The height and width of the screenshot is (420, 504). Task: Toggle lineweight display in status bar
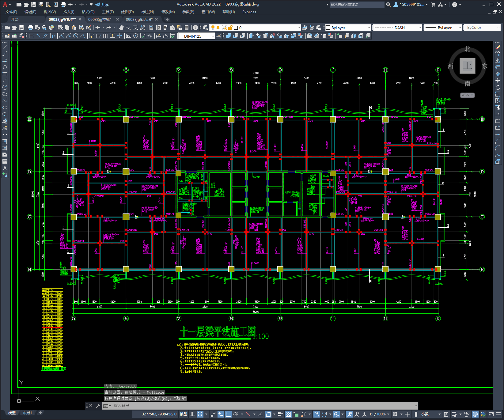click(280, 414)
